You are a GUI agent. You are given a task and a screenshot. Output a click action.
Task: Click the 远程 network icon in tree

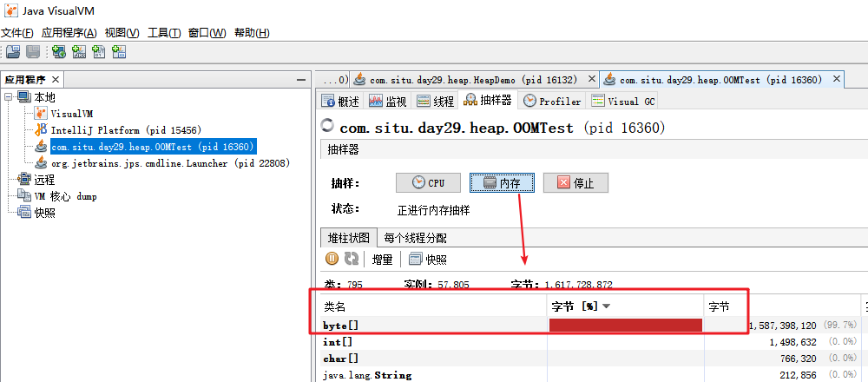tap(24, 180)
